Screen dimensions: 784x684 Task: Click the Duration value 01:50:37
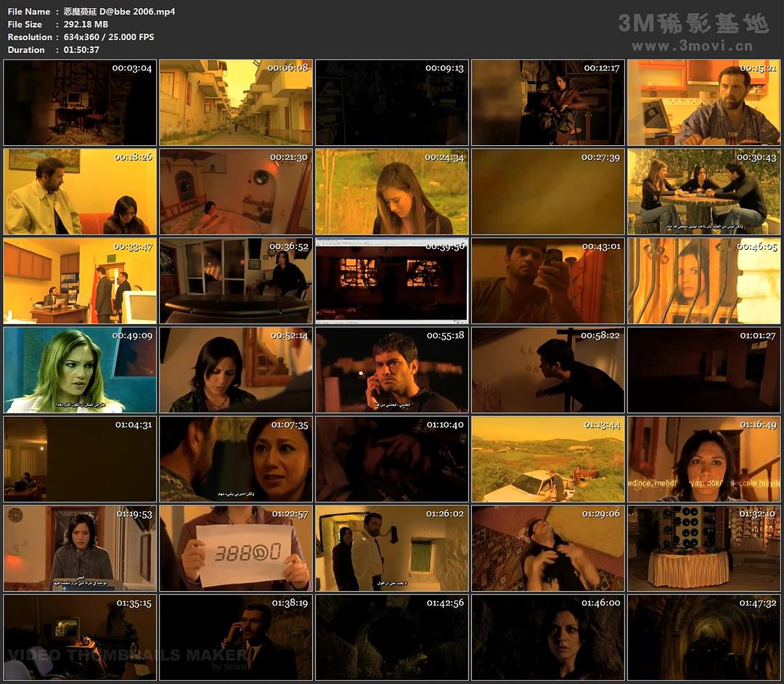81,50
